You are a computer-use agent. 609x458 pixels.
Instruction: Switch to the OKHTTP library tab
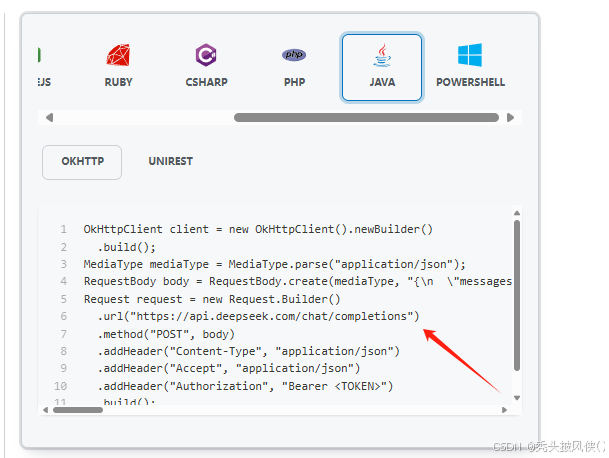click(82, 162)
